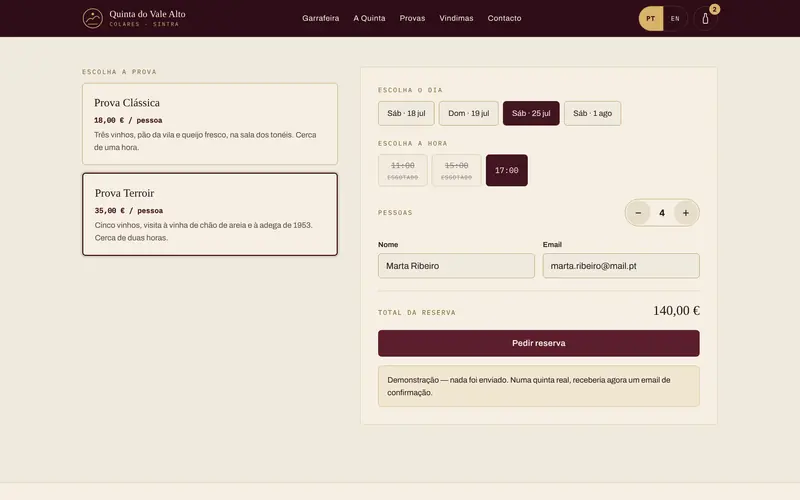Select the Sáb · 1 ago date
This screenshot has width=800, height=500.
click(592, 113)
